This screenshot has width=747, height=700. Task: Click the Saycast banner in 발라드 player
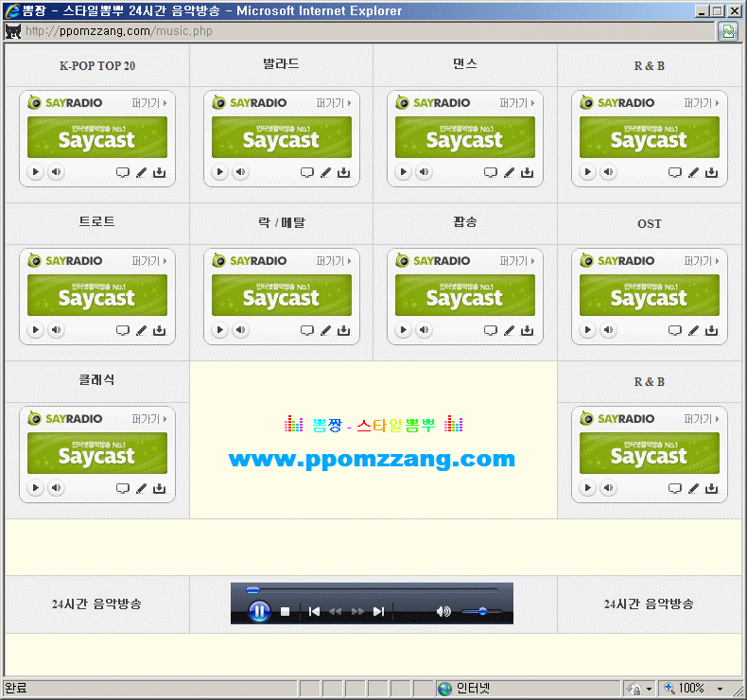[x=281, y=137]
